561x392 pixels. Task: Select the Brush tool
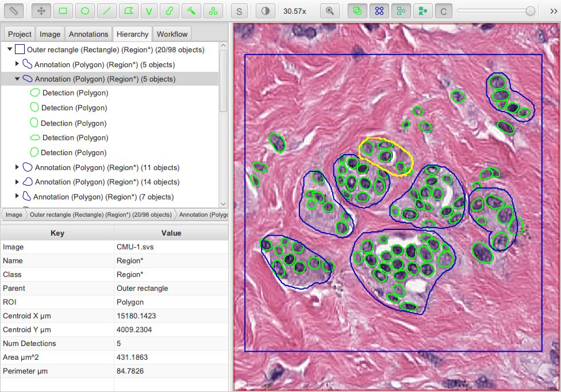170,11
